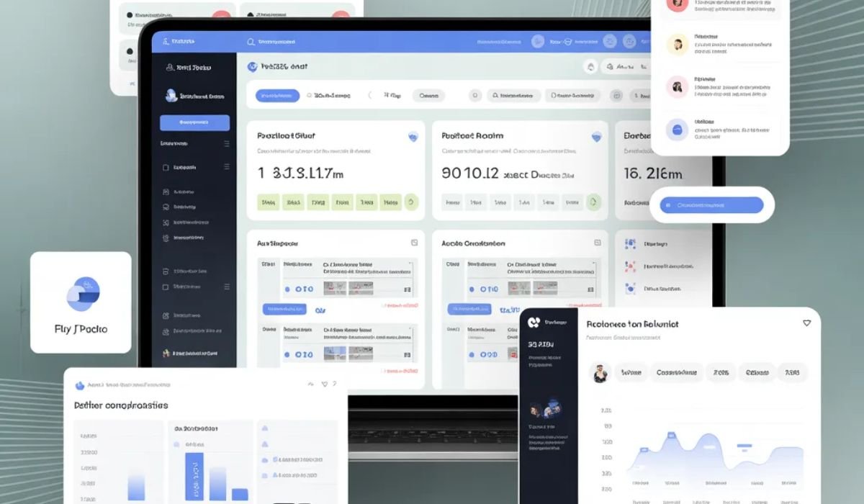The width and height of the screenshot is (864, 504).
Task: Open the expand icon on the left table card
Action: click(x=414, y=243)
